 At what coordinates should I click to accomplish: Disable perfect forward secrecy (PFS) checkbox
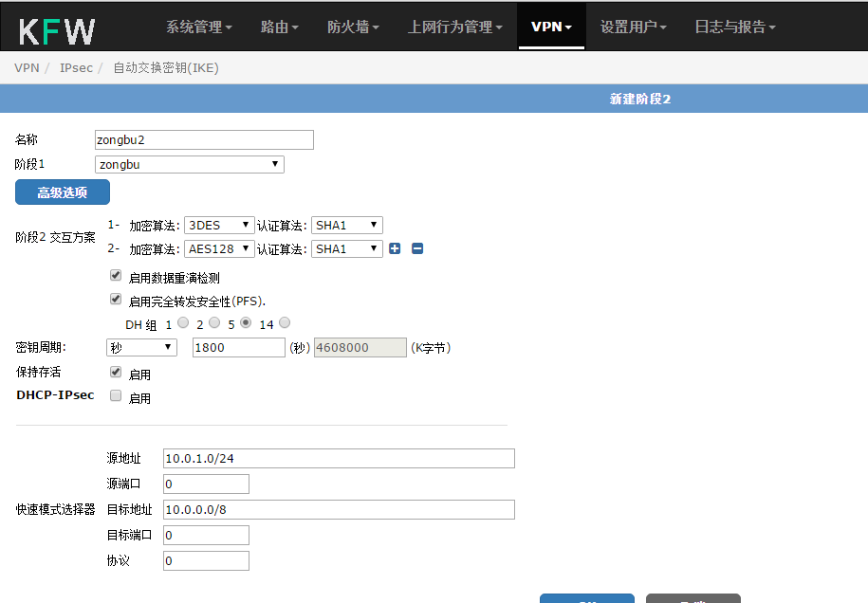(x=116, y=300)
